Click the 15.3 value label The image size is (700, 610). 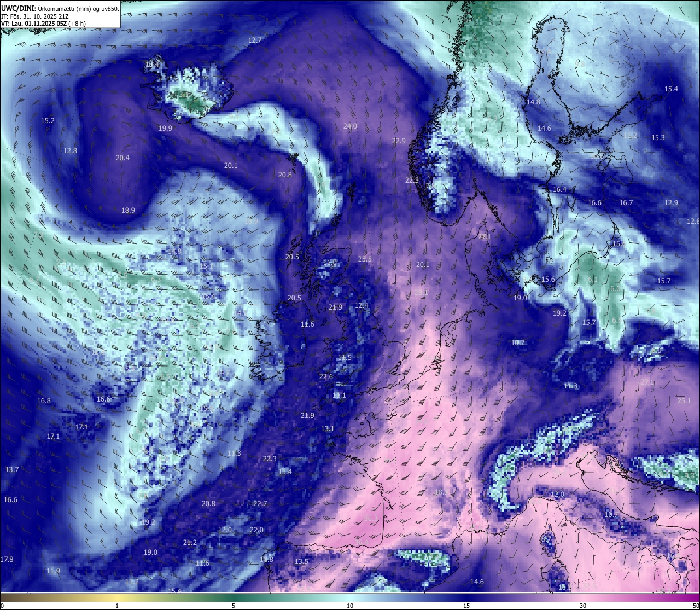pyautogui.click(x=658, y=137)
